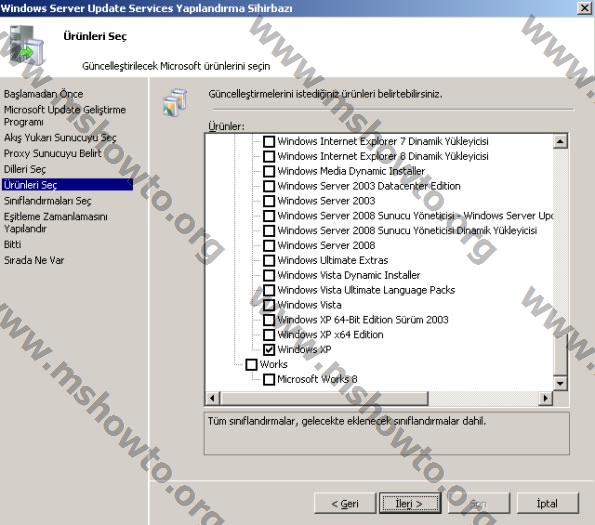Screen dimensions: 595x525
Task: Uncheck the Windows XP checkbox
Action: point(269,349)
